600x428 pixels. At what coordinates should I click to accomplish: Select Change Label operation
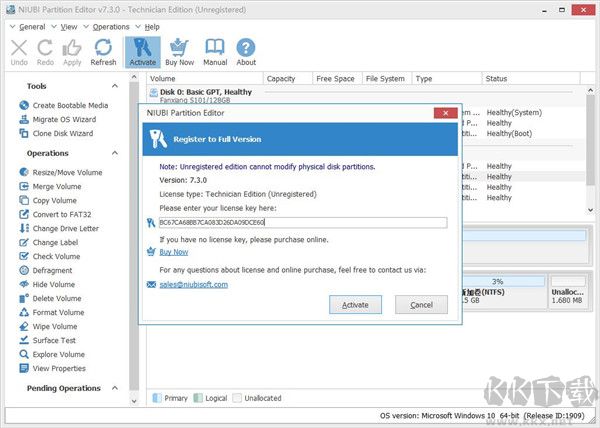point(49,242)
